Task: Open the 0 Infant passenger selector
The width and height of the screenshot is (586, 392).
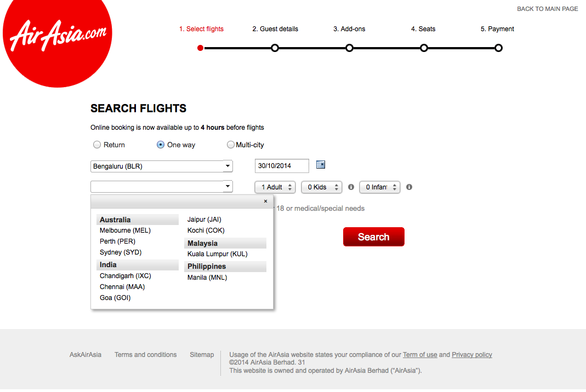Action: [x=380, y=187]
